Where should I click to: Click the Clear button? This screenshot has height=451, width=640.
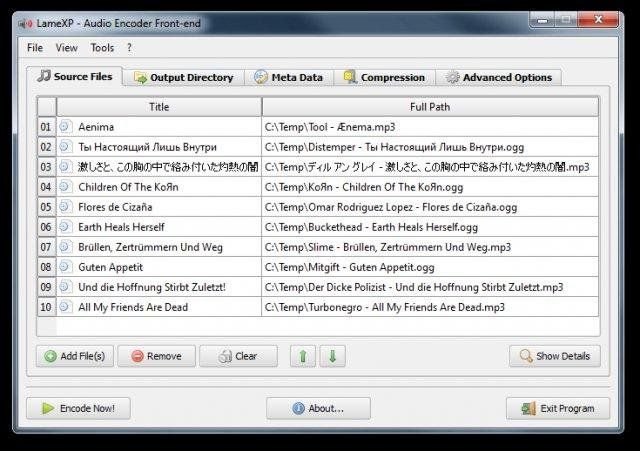point(238,356)
